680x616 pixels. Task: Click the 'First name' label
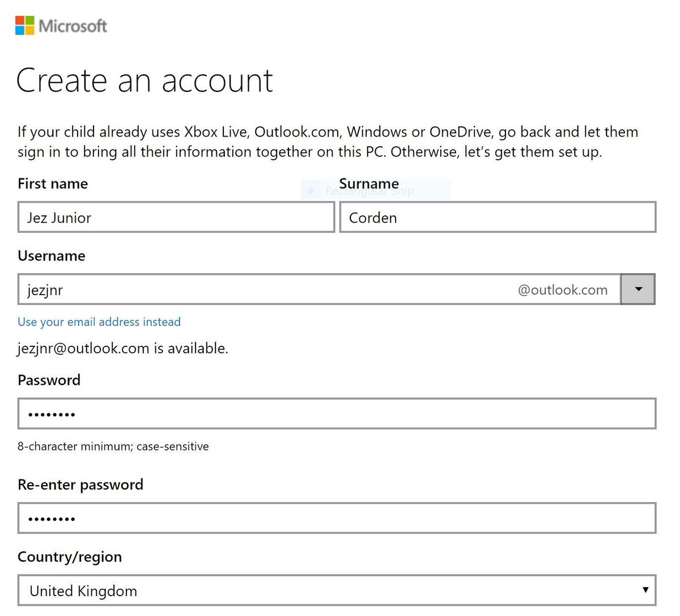pos(53,184)
